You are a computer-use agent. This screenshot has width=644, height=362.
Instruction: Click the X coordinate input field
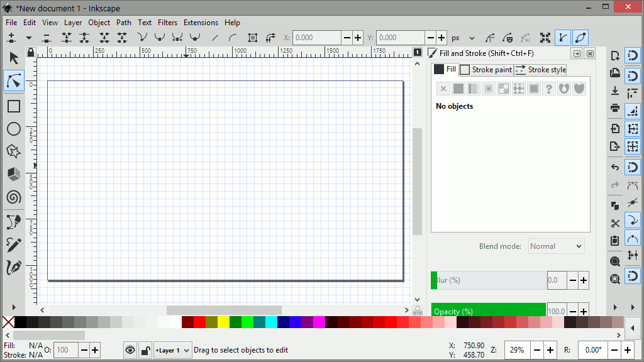(x=316, y=38)
